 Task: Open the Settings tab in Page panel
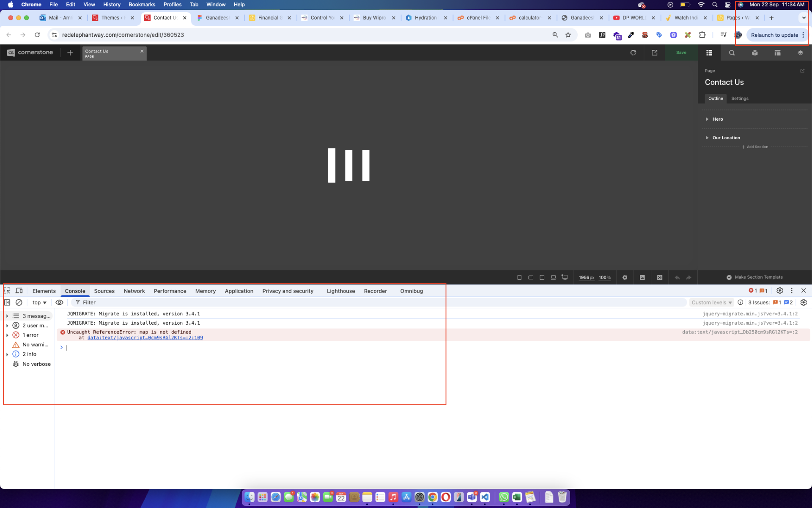(740, 98)
